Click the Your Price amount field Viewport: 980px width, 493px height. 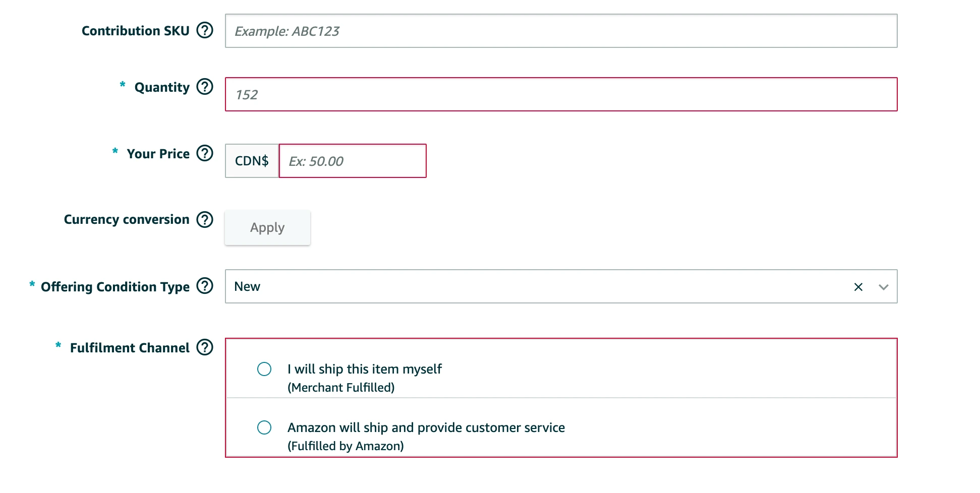[x=353, y=161]
